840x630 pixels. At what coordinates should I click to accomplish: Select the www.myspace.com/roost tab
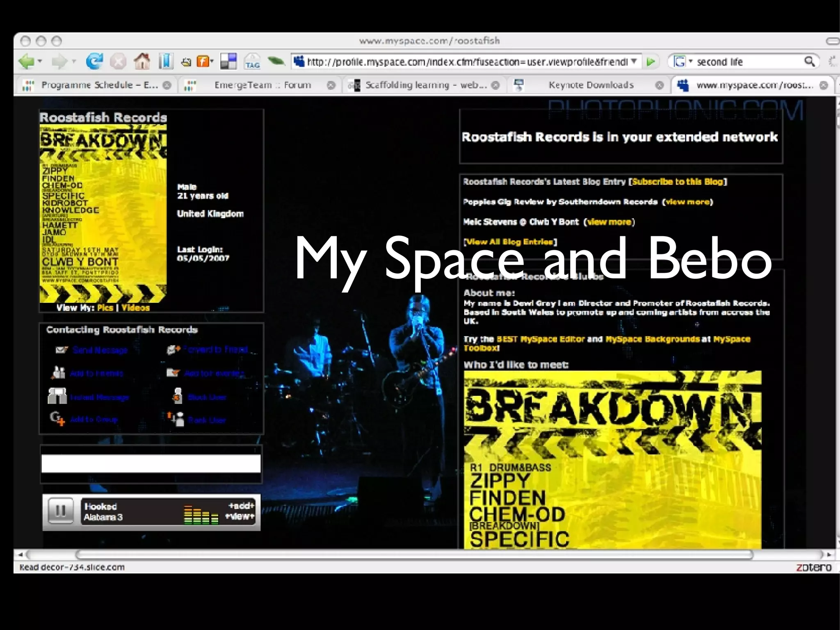click(x=752, y=85)
